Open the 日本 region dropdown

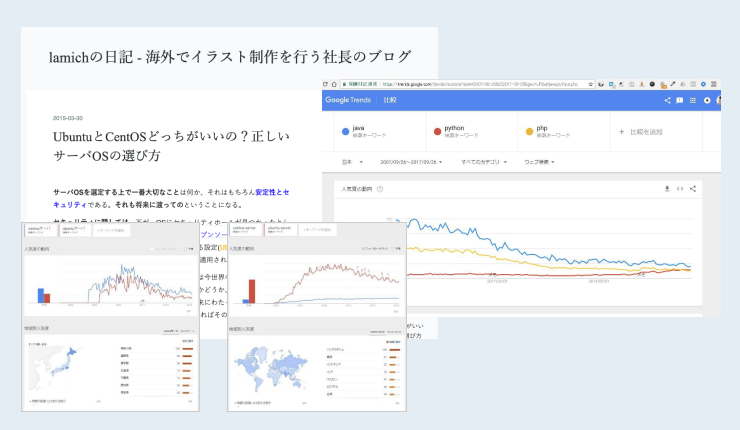pyautogui.click(x=352, y=162)
